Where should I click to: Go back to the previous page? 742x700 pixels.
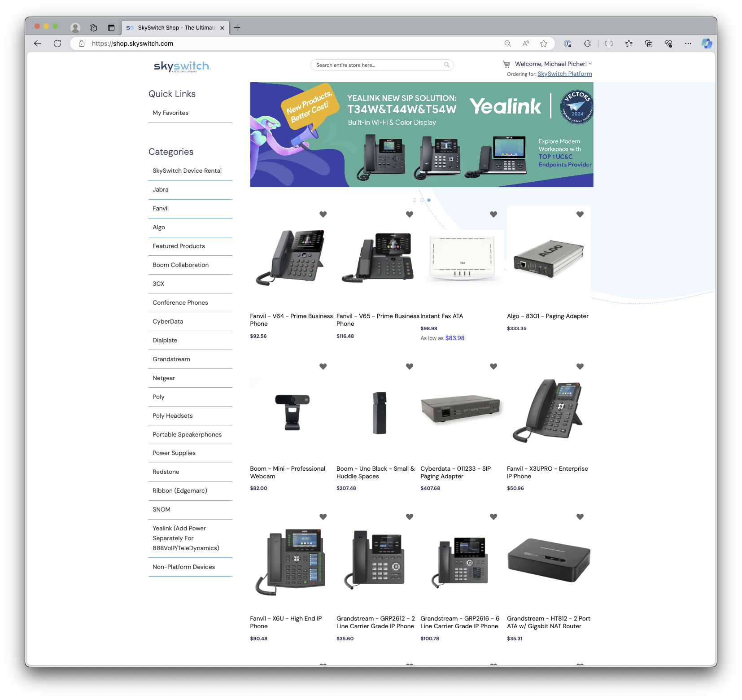point(38,44)
